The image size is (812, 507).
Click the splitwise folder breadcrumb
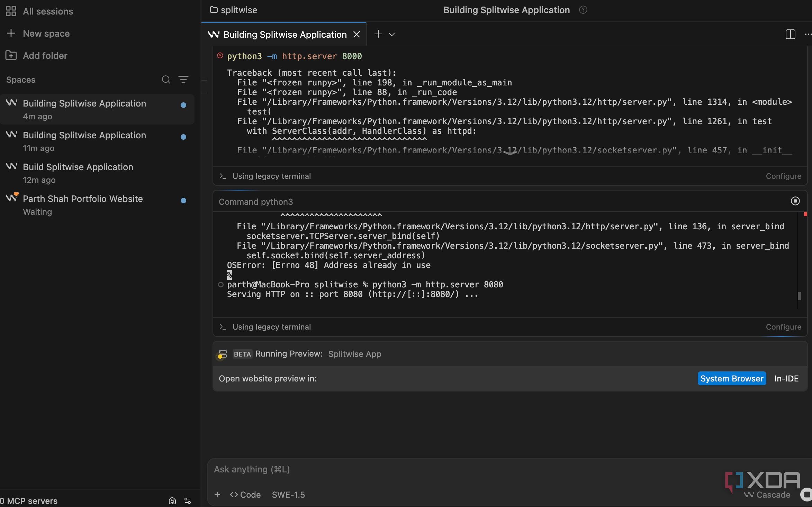click(234, 10)
